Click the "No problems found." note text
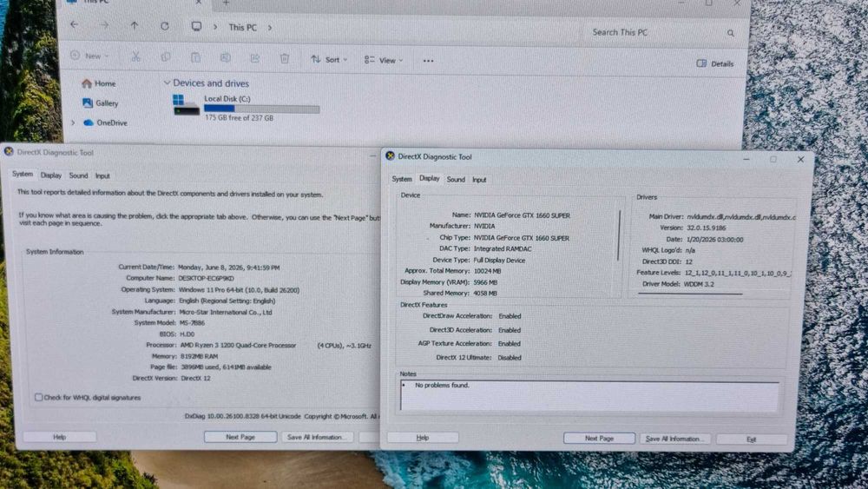Screen dimensions: 868x489 tap(442, 385)
